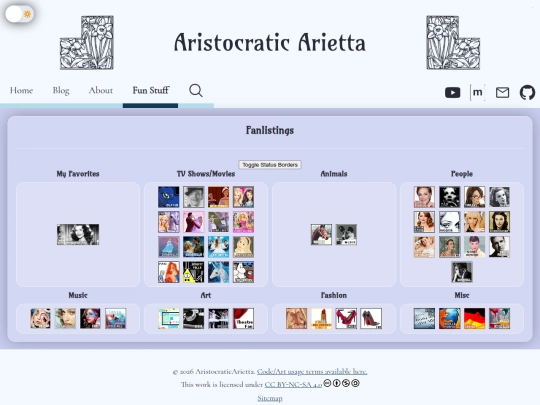Open the Moomin fanlisting thumbnail
Image resolution: width=540 pixels, height=405 pixels.
pyautogui.click(x=243, y=272)
